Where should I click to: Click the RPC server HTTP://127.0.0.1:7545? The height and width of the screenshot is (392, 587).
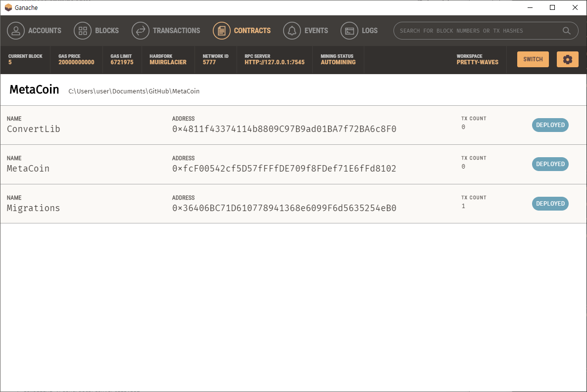point(274,62)
